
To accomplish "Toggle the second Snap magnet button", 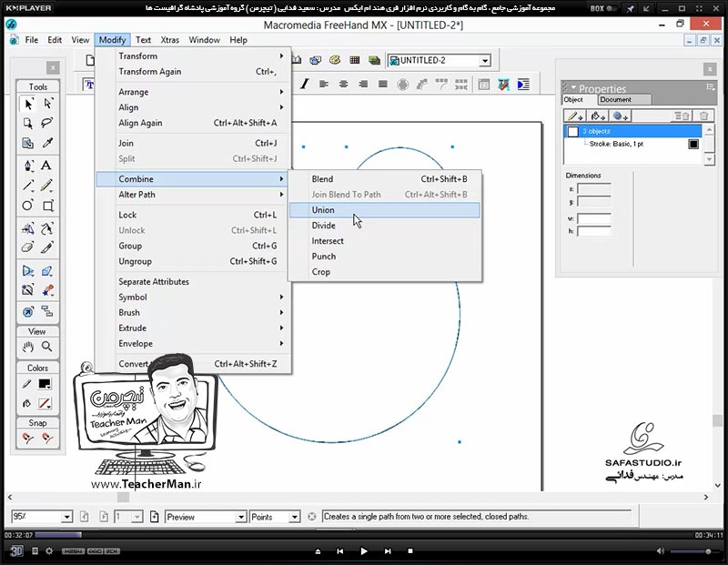I will 47,438.
